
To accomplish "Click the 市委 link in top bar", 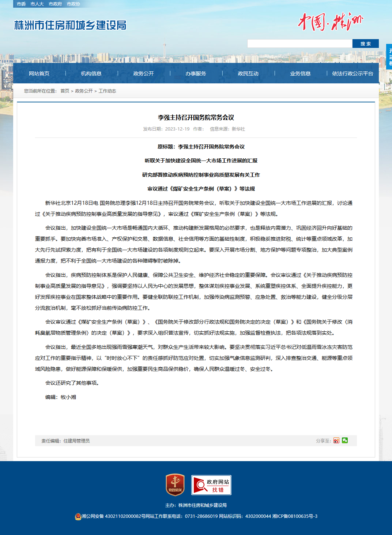I will [21, 4].
